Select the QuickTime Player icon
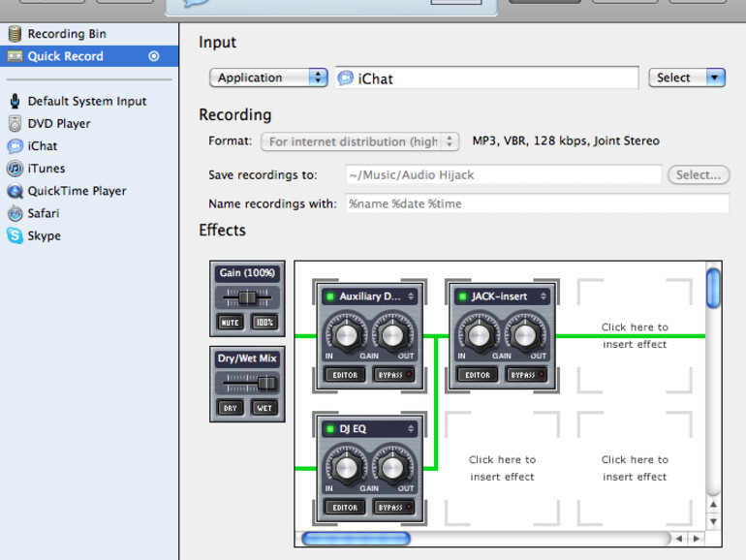 point(15,191)
